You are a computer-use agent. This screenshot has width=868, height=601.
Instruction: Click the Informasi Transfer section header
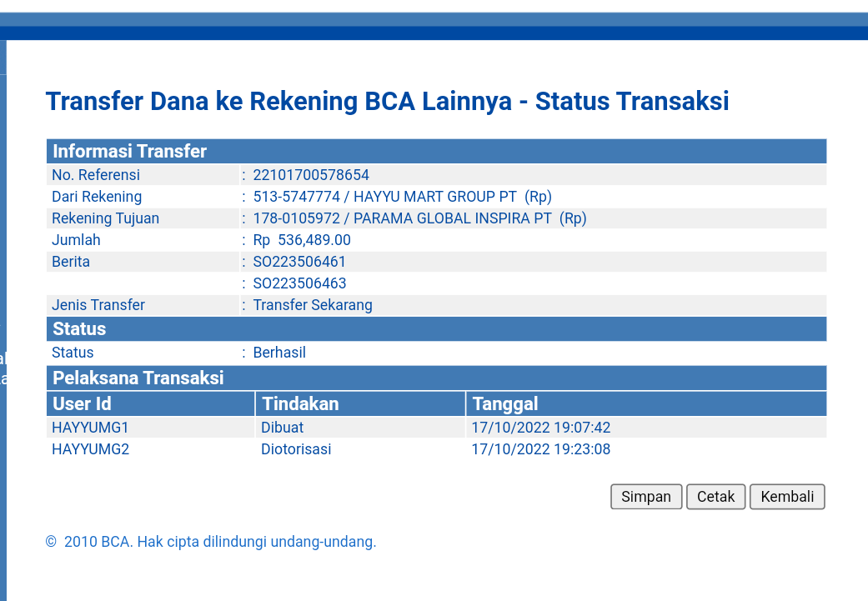[x=130, y=151]
